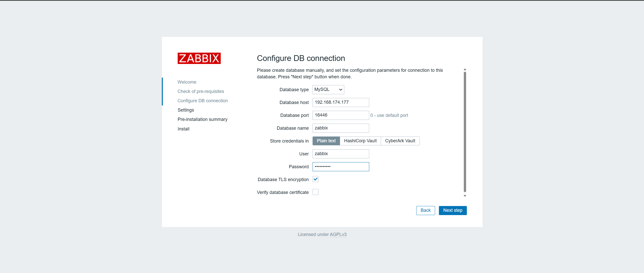Screen dimensions: 644x273
Task: Click the Database port input field
Action: [x=341, y=115]
